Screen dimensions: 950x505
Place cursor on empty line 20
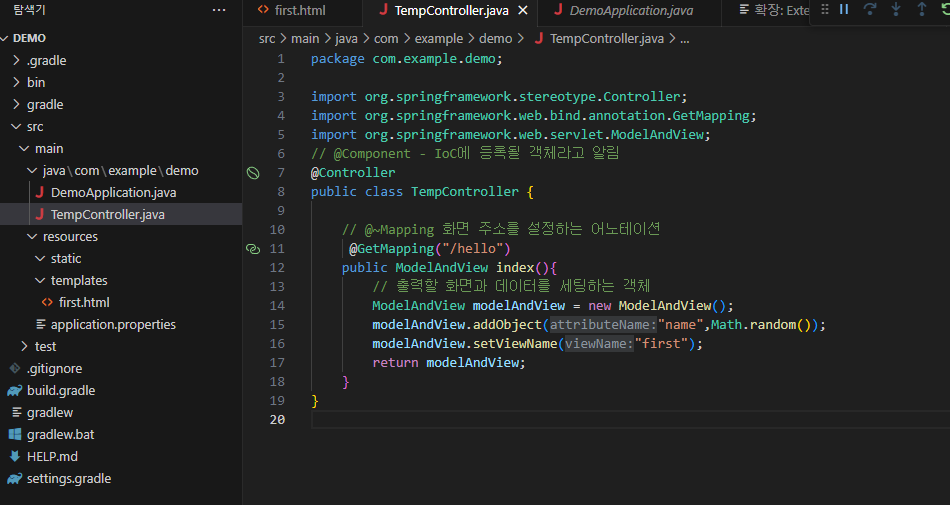point(630,420)
